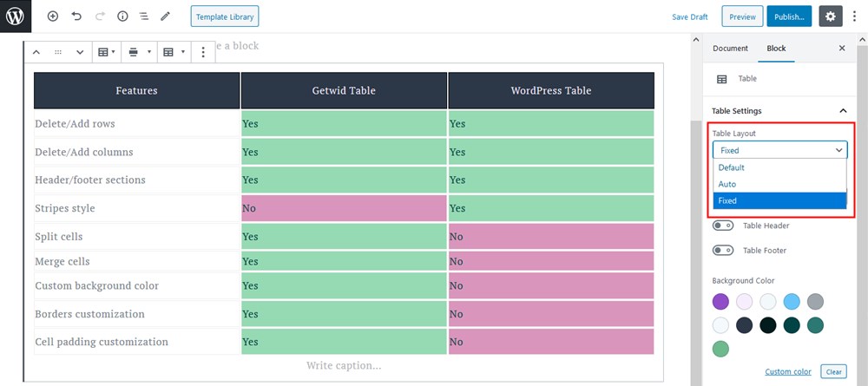Open the settings gear in top bar

click(x=831, y=16)
